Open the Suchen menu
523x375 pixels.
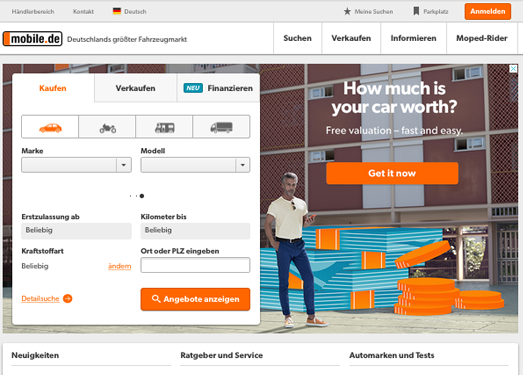pyautogui.click(x=298, y=38)
